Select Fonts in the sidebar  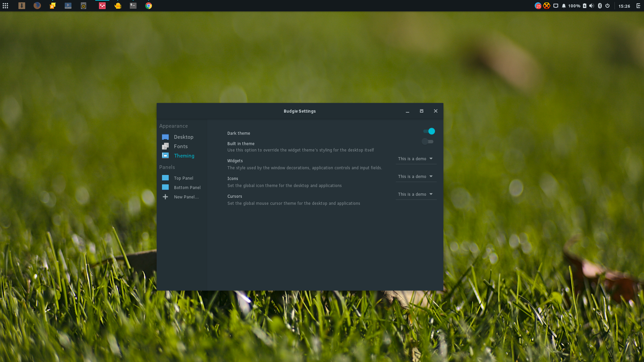click(x=182, y=146)
